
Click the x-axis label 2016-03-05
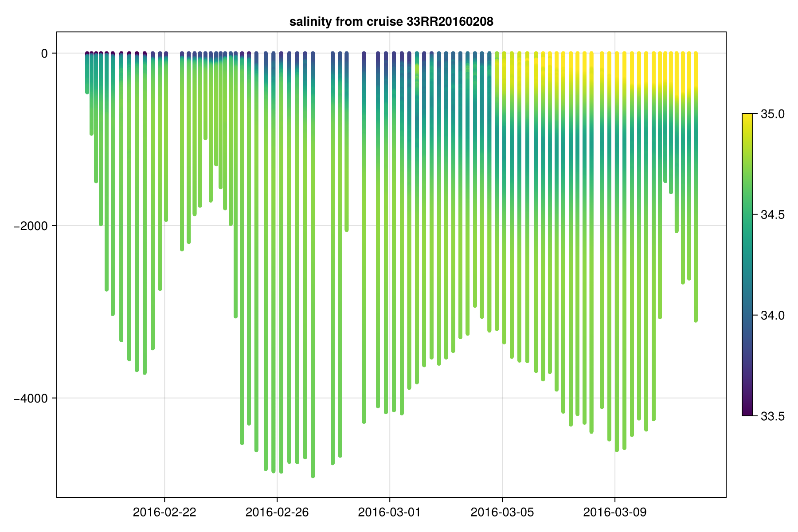point(502,512)
